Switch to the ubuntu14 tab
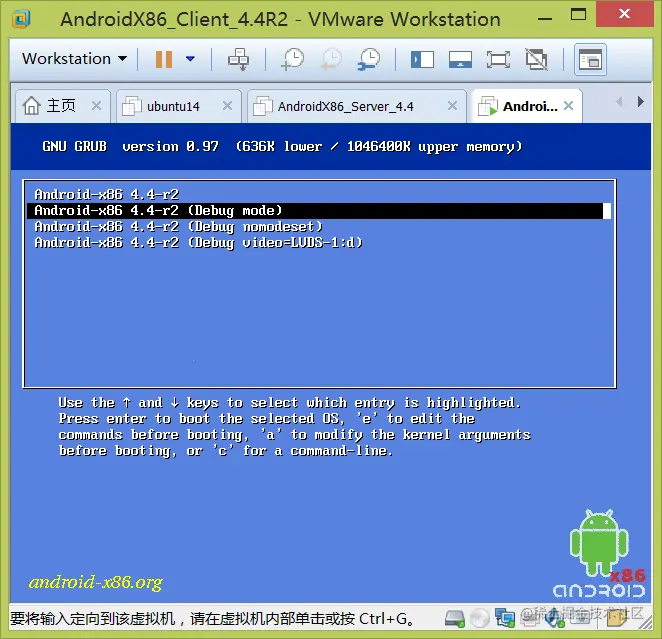 pyautogui.click(x=179, y=106)
